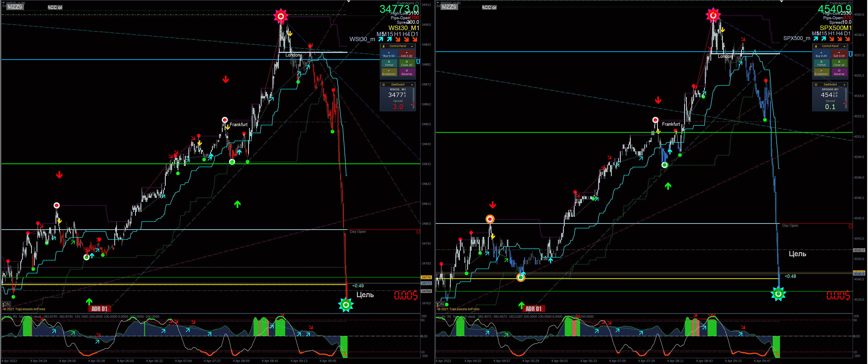
Task: Click the TraderAgent smiley icon on left chart
Action: (x=417, y=3)
